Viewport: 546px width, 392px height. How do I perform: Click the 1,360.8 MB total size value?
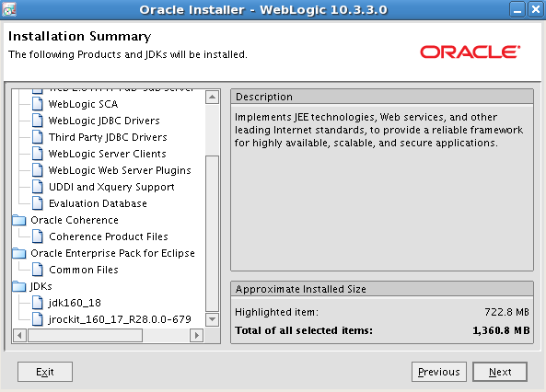point(501,330)
